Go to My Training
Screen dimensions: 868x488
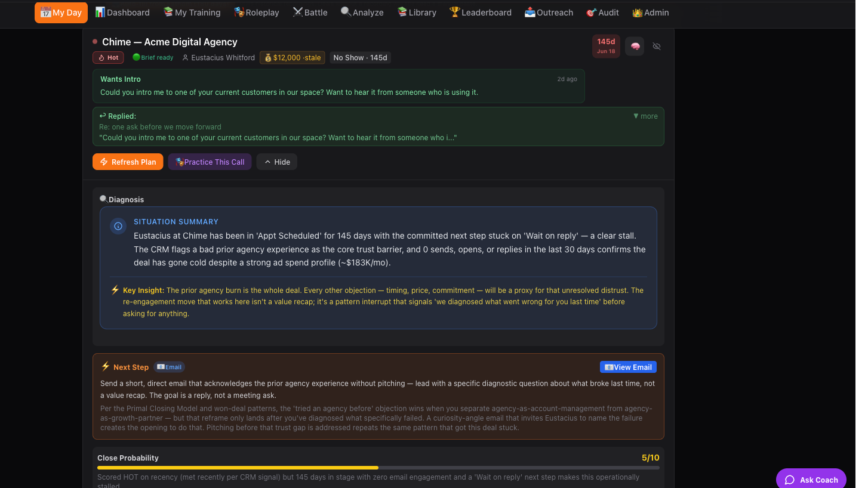192,13
